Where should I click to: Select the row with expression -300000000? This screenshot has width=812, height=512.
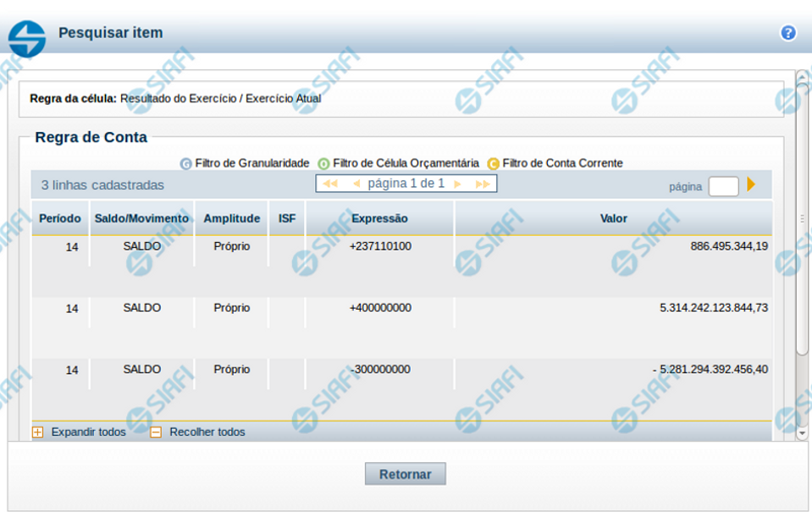tap(380, 370)
